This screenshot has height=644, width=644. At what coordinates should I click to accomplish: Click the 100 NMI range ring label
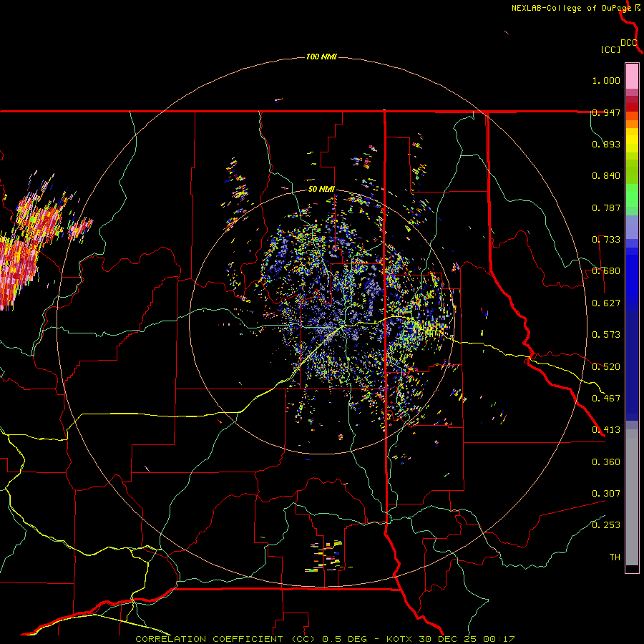pyautogui.click(x=321, y=57)
